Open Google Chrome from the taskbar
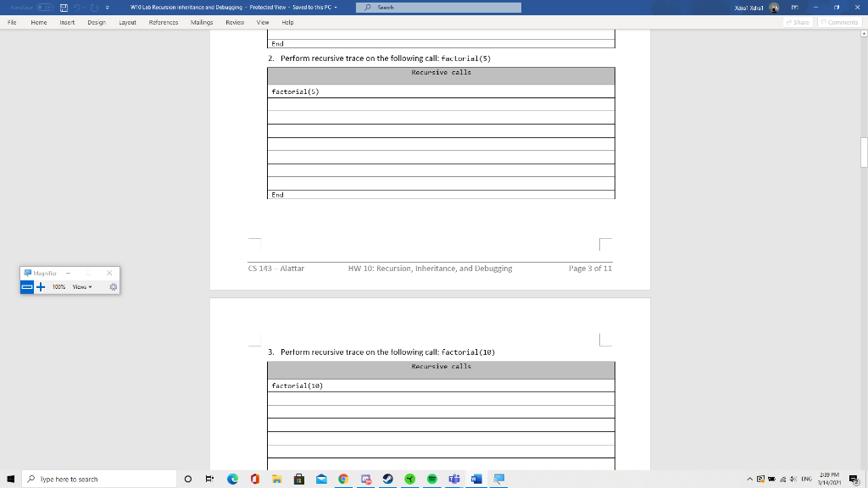 343,479
